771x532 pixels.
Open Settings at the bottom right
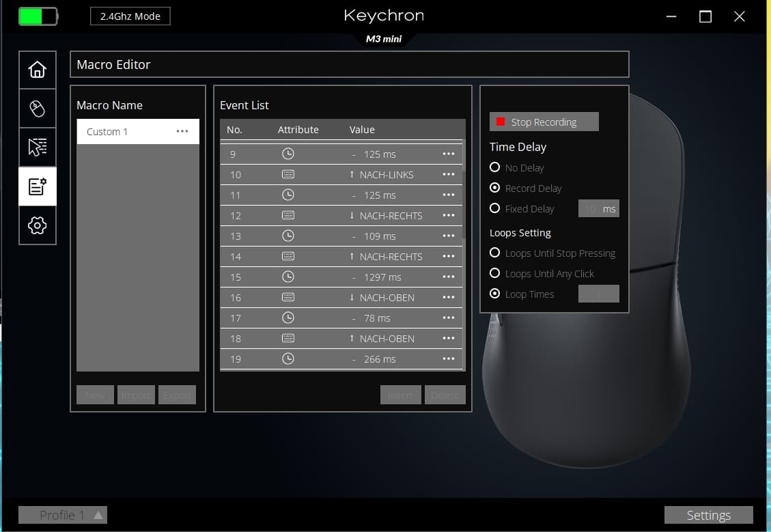click(x=708, y=515)
